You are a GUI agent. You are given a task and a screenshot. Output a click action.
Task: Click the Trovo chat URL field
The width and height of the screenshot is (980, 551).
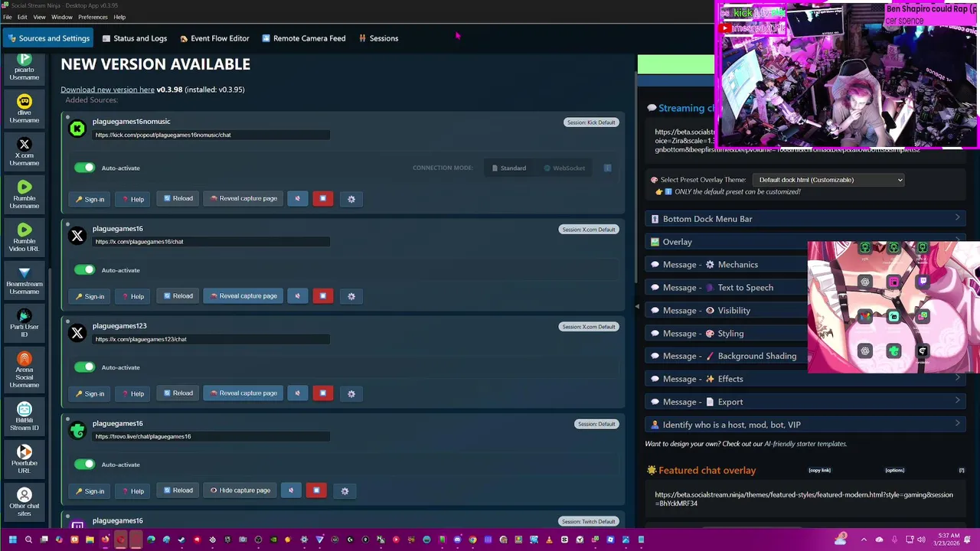pyautogui.click(x=211, y=436)
